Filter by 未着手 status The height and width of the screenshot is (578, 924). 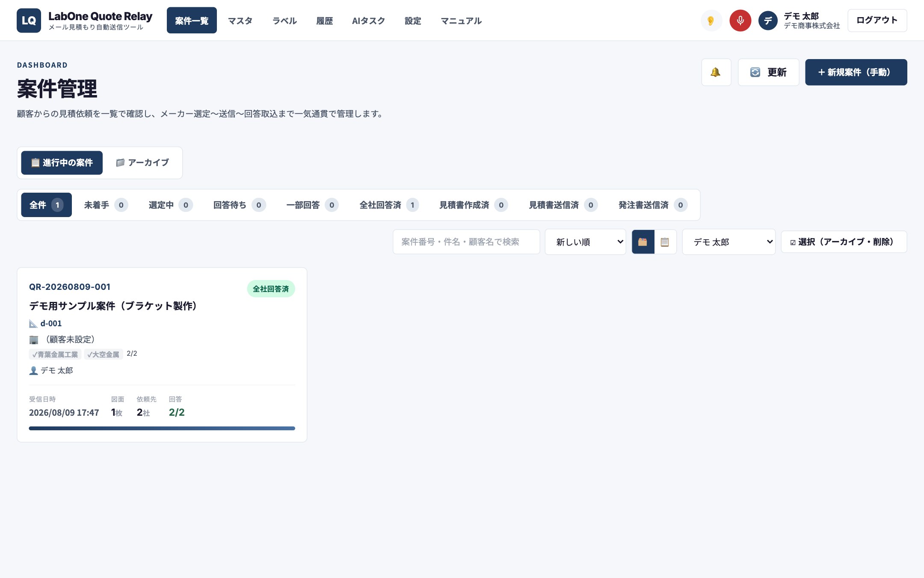click(x=106, y=205)
